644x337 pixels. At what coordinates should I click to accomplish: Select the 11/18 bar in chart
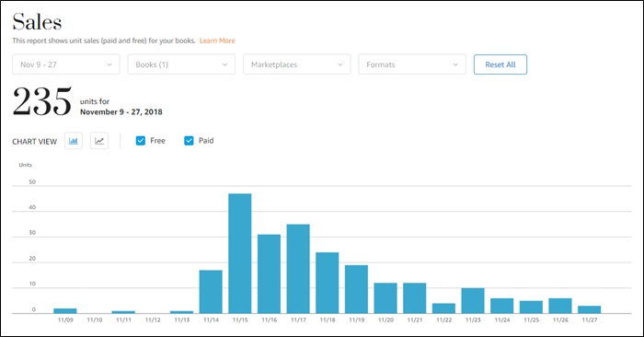[x=328, y=283]
